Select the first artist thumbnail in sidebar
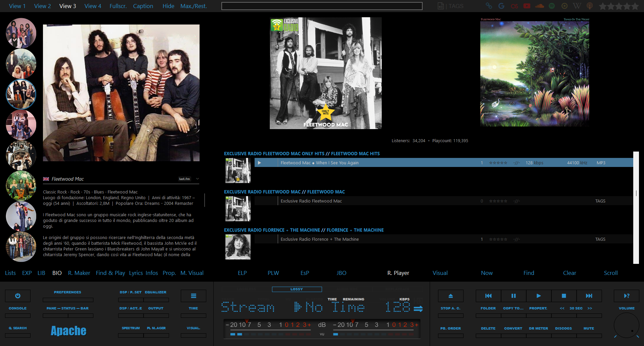 click(x=21, y=33)
